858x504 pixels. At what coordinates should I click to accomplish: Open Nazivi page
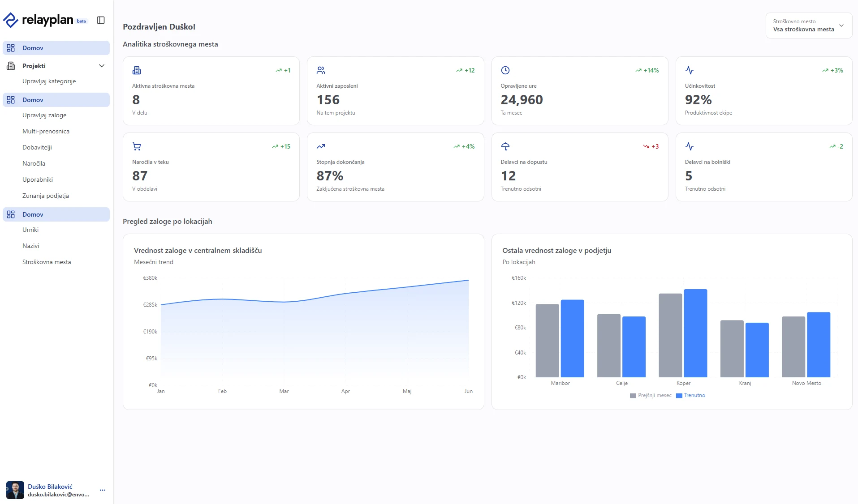[31, 246]
